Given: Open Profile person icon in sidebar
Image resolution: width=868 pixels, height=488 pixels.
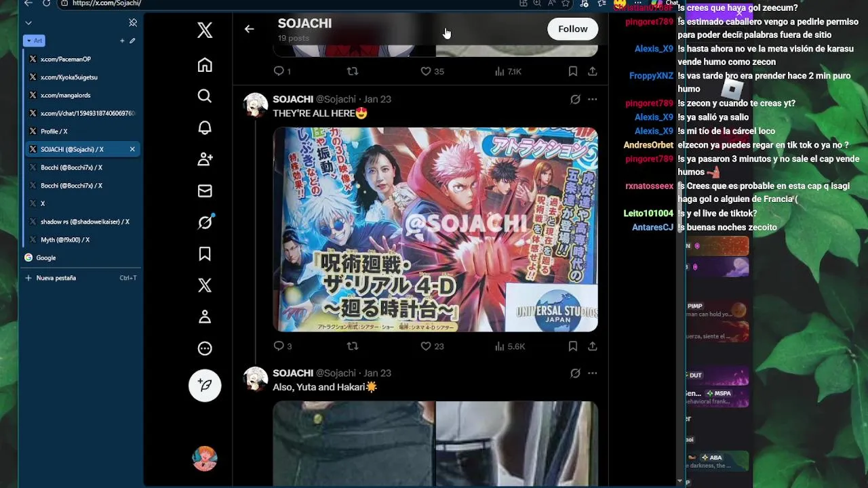Looking at the screenshot, I should pyautogui.click(x=205, y=317).
